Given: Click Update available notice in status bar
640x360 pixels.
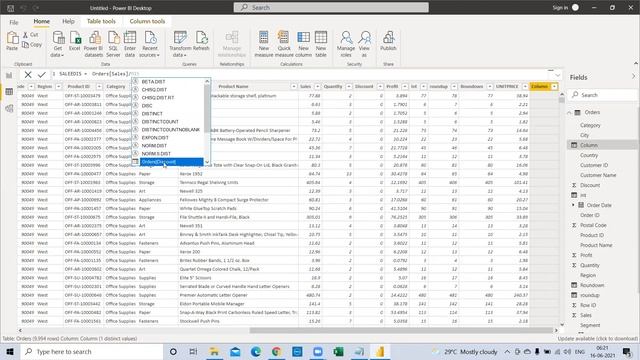Looking at the screenshot, I should coord(598,339).
